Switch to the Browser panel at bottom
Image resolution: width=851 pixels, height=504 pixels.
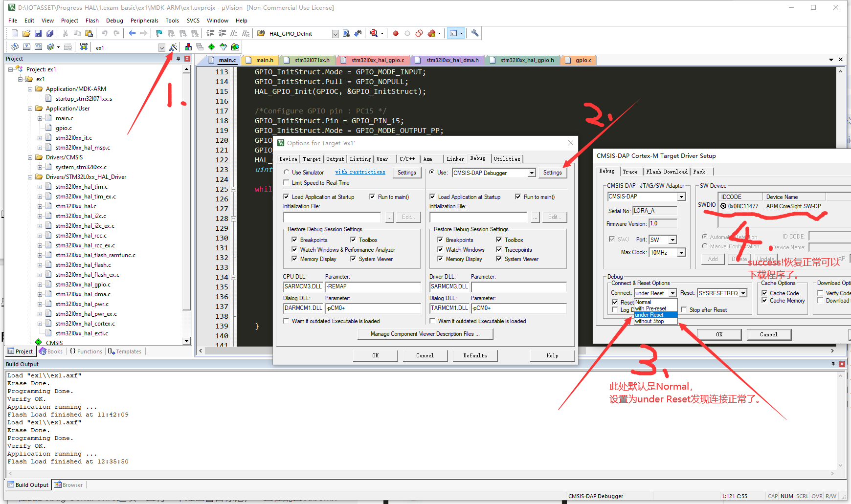tap(68, 484)
